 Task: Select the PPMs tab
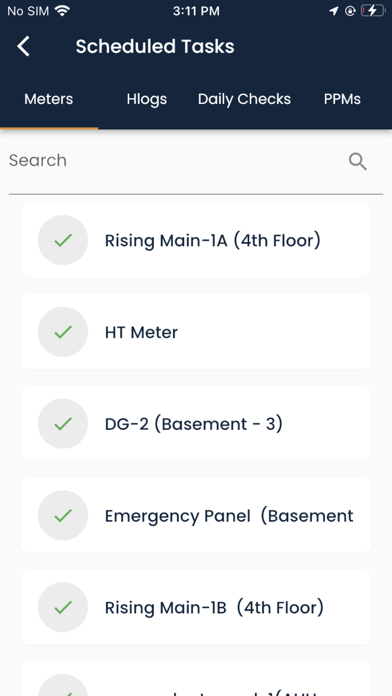(342, 99)
